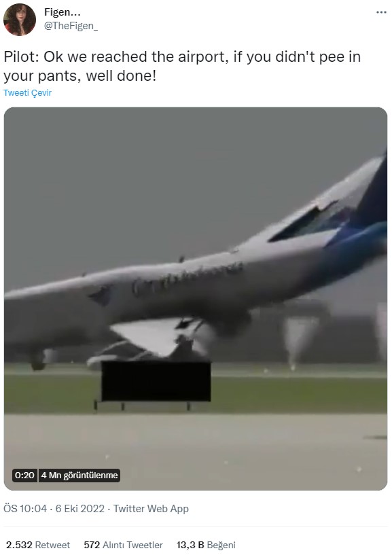Open the @TheFigen_ handle link
The width and height of the screenshot is (392, 555).
point(71,26)
